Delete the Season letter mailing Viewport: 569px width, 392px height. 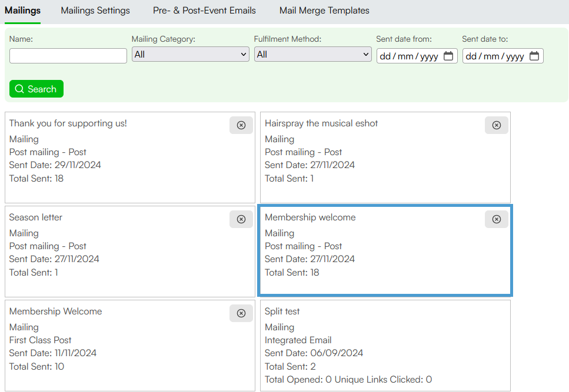click(241, 219)
